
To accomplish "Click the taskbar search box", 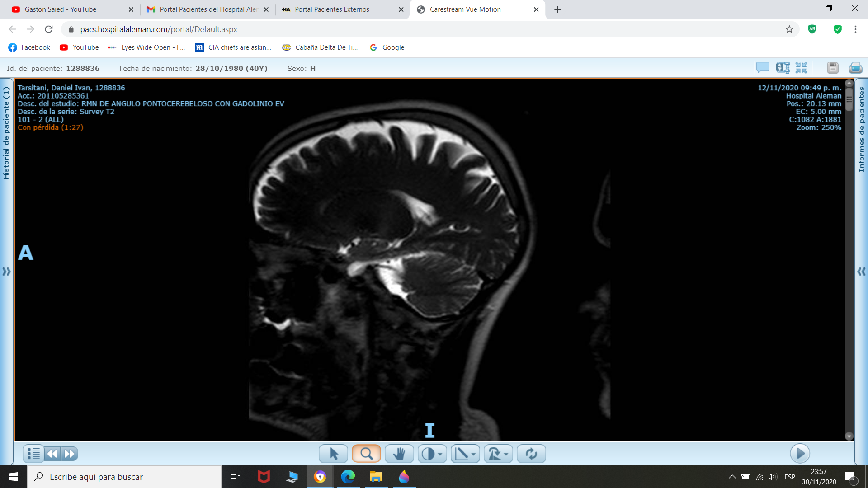I will click(x=124, y=477).
